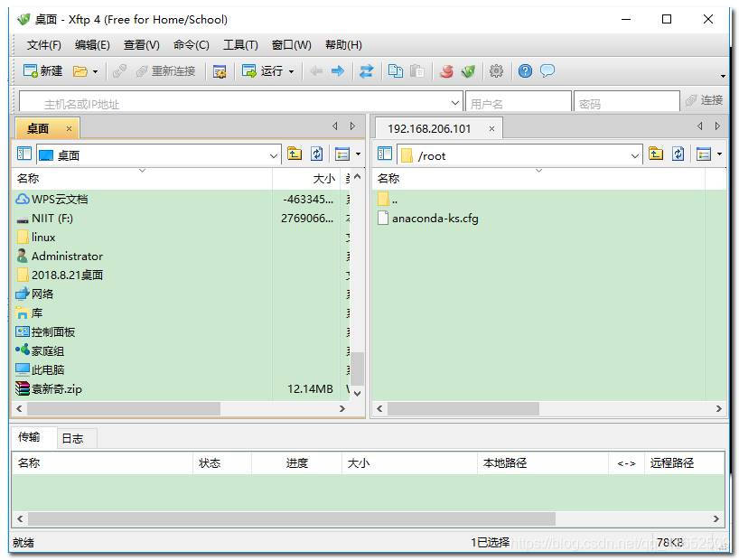Click the remote pane horizontal scrollbar

click(x=463, y=408)
